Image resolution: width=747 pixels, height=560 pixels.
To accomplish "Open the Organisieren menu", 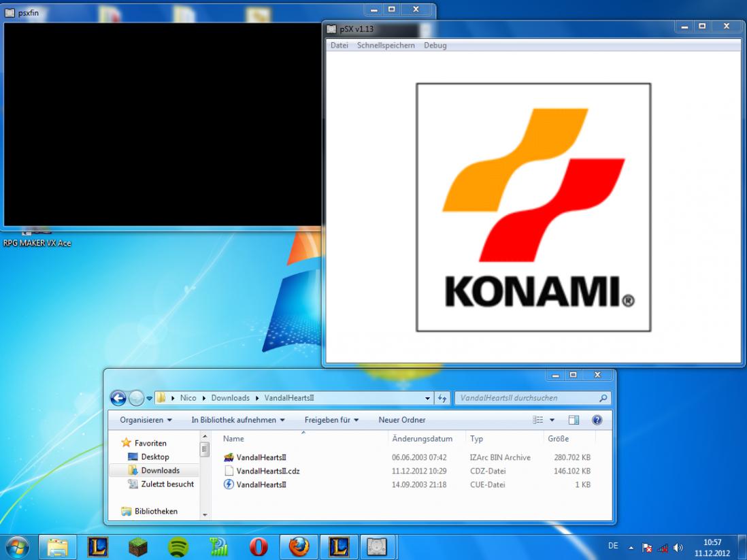I will pyautogui.click(x=146, y=420).
